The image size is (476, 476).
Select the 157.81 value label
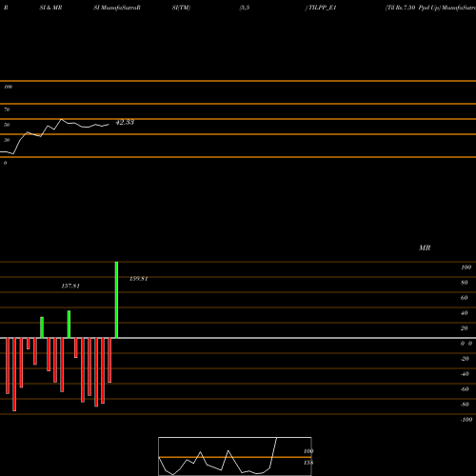[70, 286]
